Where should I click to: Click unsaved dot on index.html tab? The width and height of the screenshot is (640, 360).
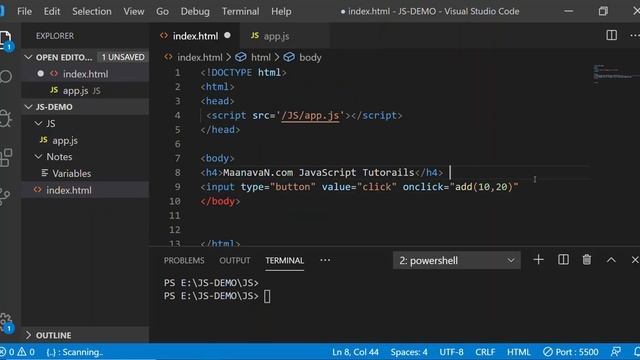click(x=227, y=36)
